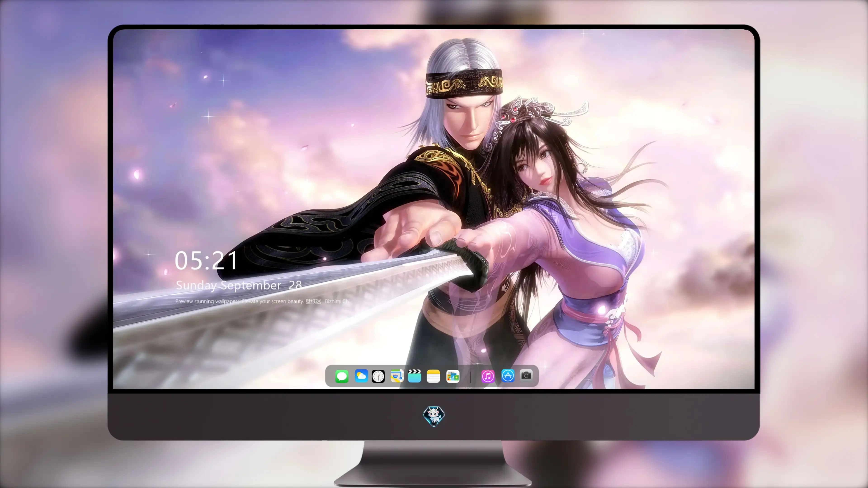The image size is (868, 488).
Task: Launch the clapperboard Videos app
Action: click(x=415, y=376)
